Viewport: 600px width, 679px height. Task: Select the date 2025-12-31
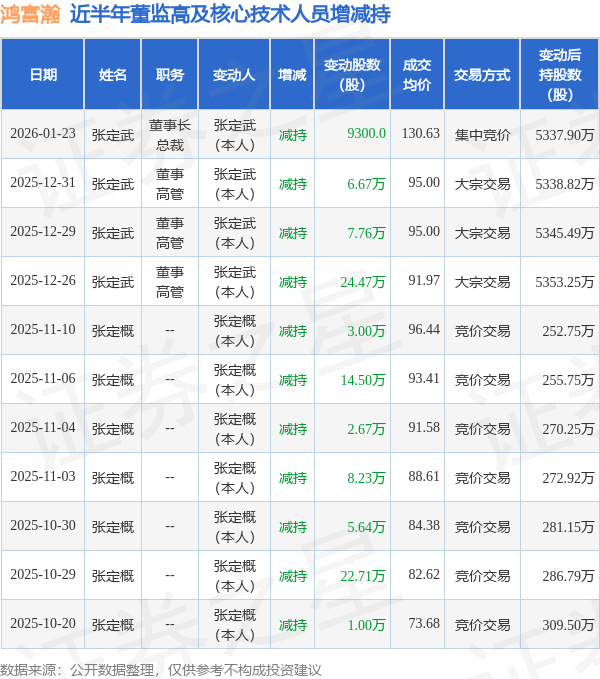click(x=43, y=182)
